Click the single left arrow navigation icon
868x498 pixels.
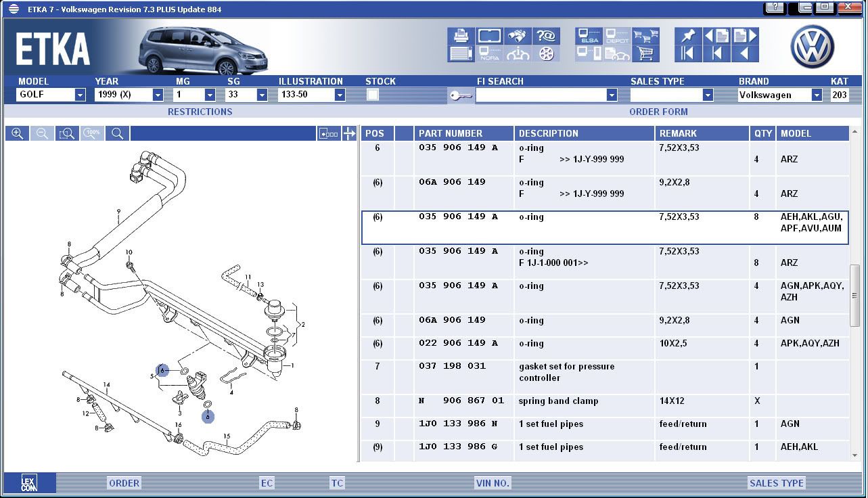click(745, 53)
